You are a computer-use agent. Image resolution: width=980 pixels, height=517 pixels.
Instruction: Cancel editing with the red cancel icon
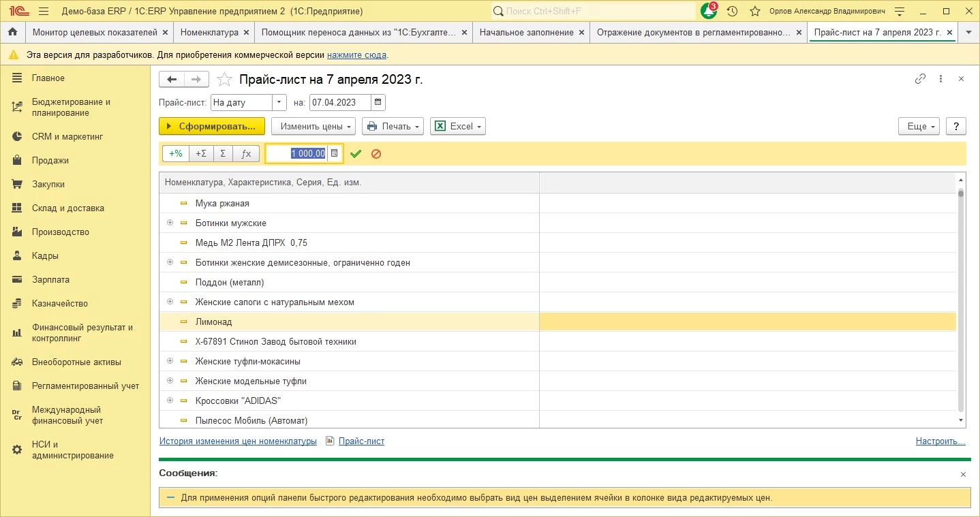[x=376, y=154]
